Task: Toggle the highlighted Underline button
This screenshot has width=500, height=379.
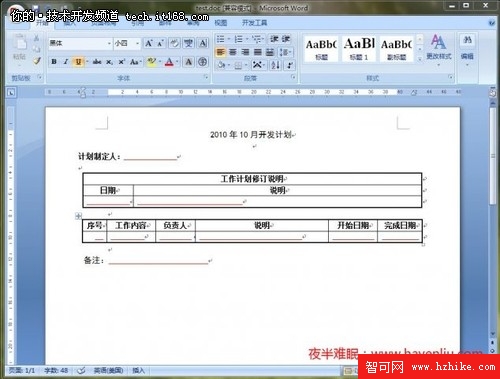Action: click(78, 62)
